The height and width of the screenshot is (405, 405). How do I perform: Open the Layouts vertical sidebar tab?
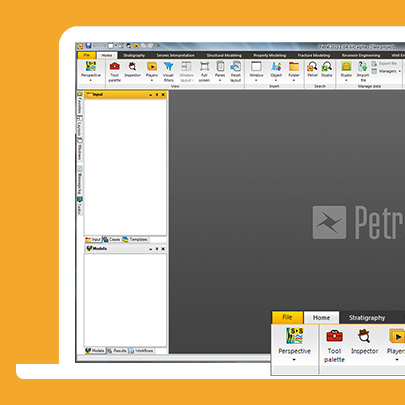pos(80,126)
